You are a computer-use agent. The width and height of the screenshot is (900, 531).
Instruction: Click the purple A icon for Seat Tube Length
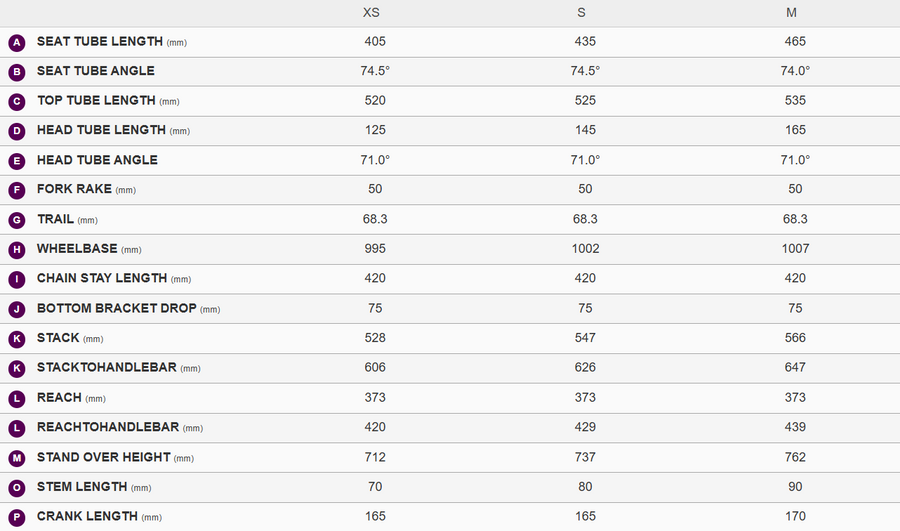click(x=17, y=42)
